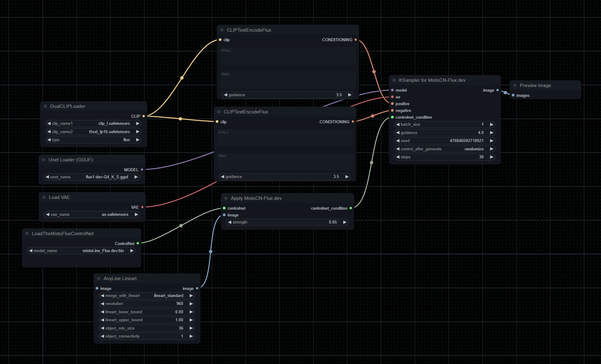Screen dimensions: 601x364
Task: Click the images input socket on Preview Image
Action: pos(513,95)
